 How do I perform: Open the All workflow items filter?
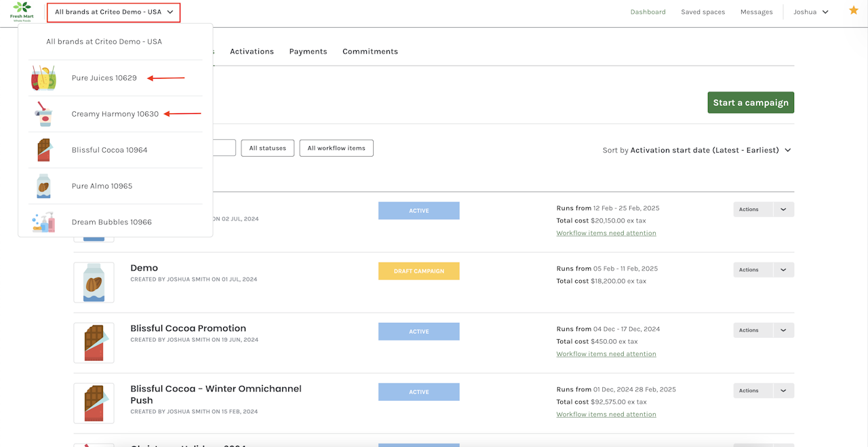pyautogui.click(x=336, y=148)
